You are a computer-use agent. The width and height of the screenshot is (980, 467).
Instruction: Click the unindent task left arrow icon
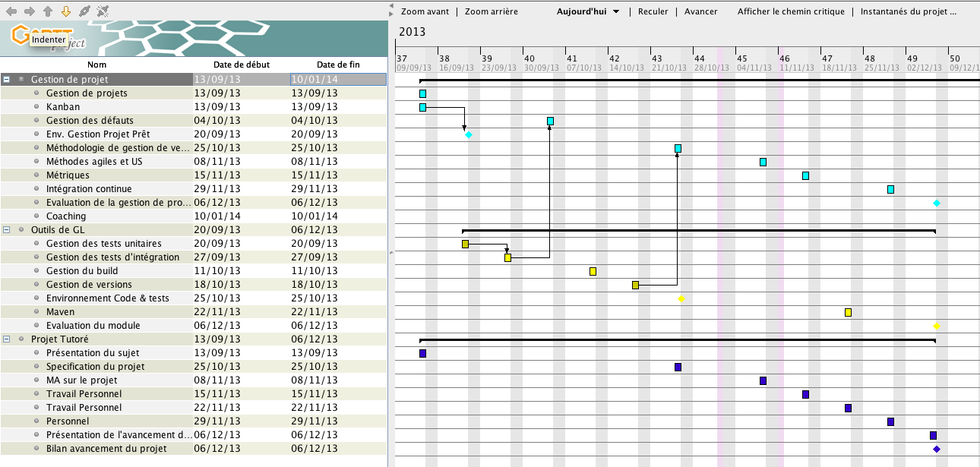(x=11, y=11)
